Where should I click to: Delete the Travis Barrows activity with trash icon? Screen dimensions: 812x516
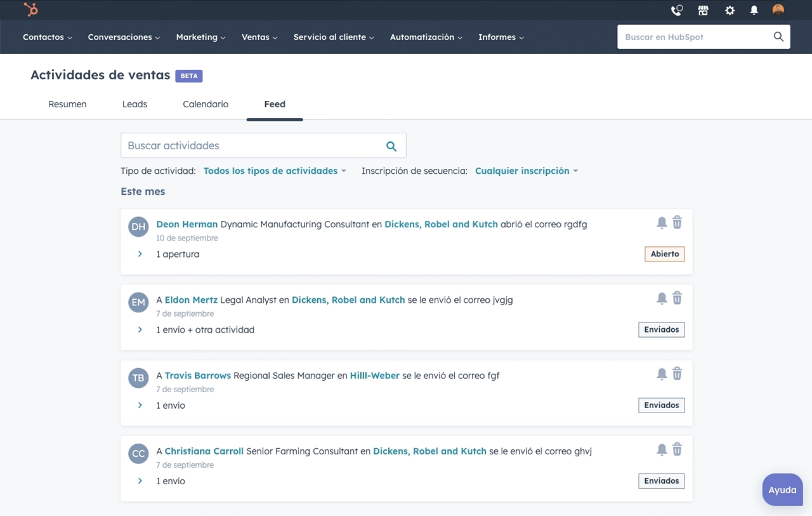click(x=677, y=373)
